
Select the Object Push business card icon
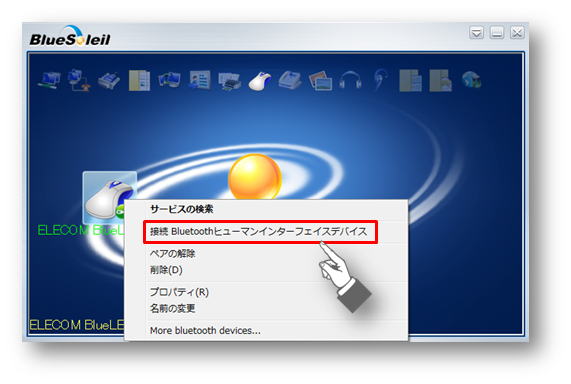(x=200, y=80)
